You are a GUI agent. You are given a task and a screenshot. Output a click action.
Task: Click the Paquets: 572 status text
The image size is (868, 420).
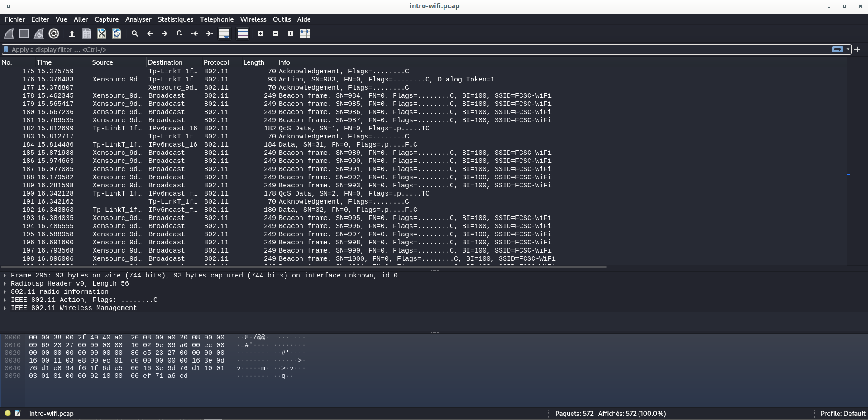click(610, 414)
